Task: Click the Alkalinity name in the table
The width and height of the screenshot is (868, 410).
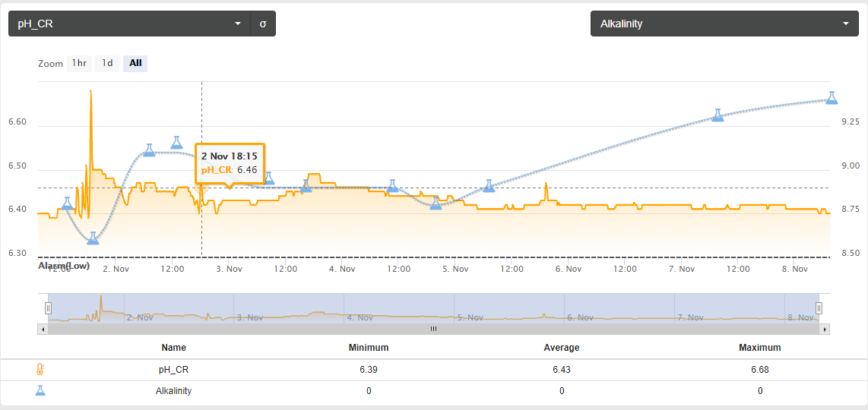Action: pos(174,391)
